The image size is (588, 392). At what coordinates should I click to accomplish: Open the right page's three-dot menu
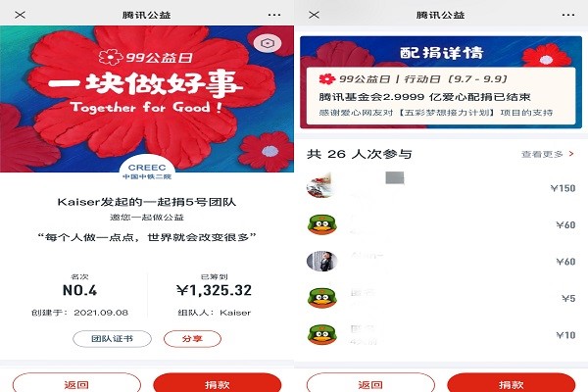(568, 15)
